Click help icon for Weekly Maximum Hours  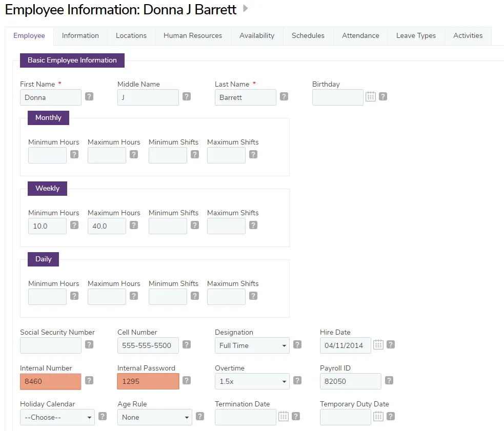click(x=134, y=225)
